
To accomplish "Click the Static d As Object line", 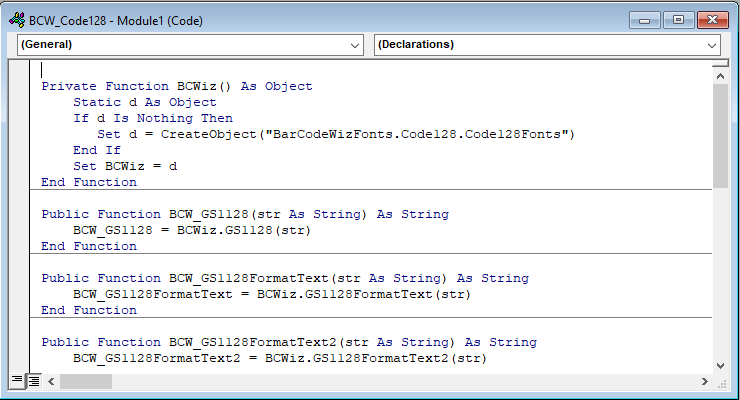I will coord(145,102).
